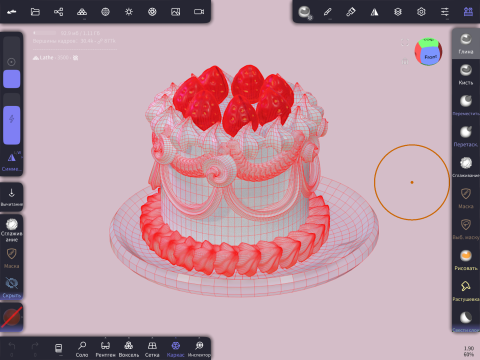Open the Painting brush menu
Viewport: 480px width, 360px height.
[351, 12]
